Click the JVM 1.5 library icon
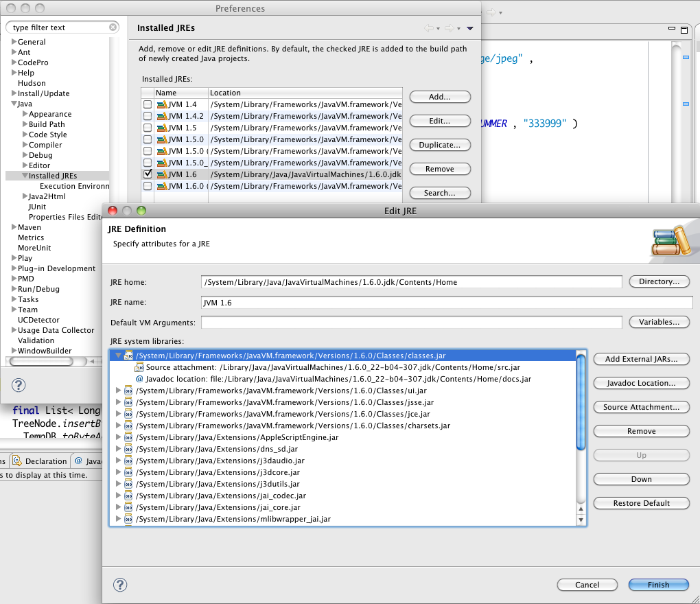Image resolution: width=700 pixels, height=604 pixels. pos(162,128)
